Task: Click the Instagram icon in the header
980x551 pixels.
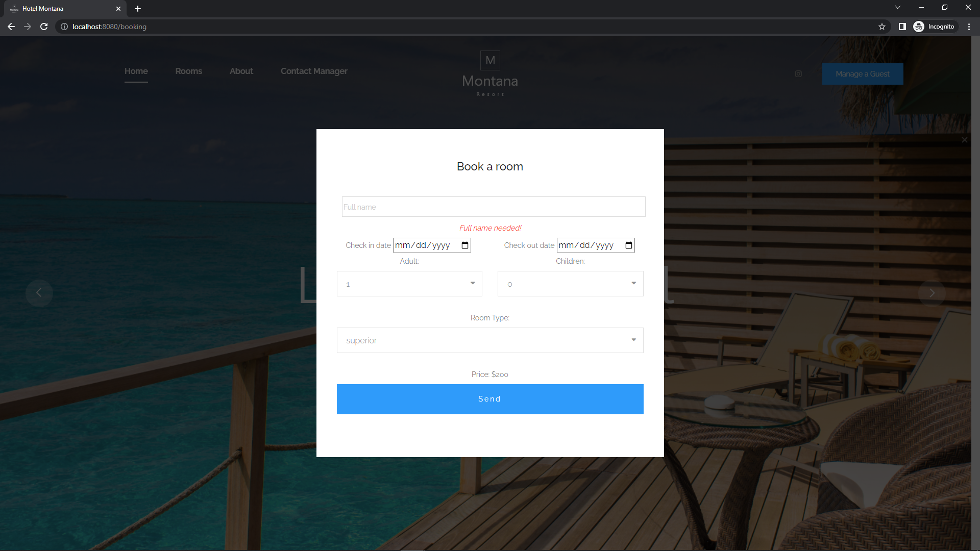Action: [x=798, y=73]
